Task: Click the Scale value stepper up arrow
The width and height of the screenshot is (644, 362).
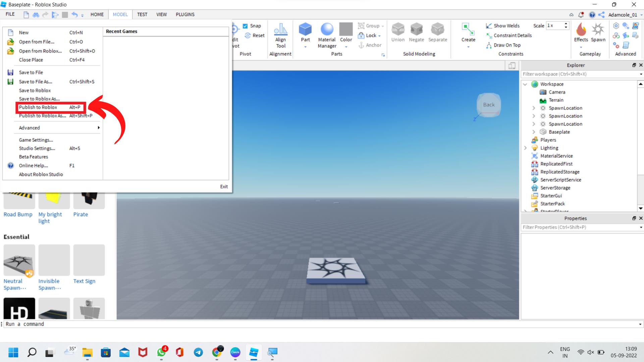Action: click(566, 24)
